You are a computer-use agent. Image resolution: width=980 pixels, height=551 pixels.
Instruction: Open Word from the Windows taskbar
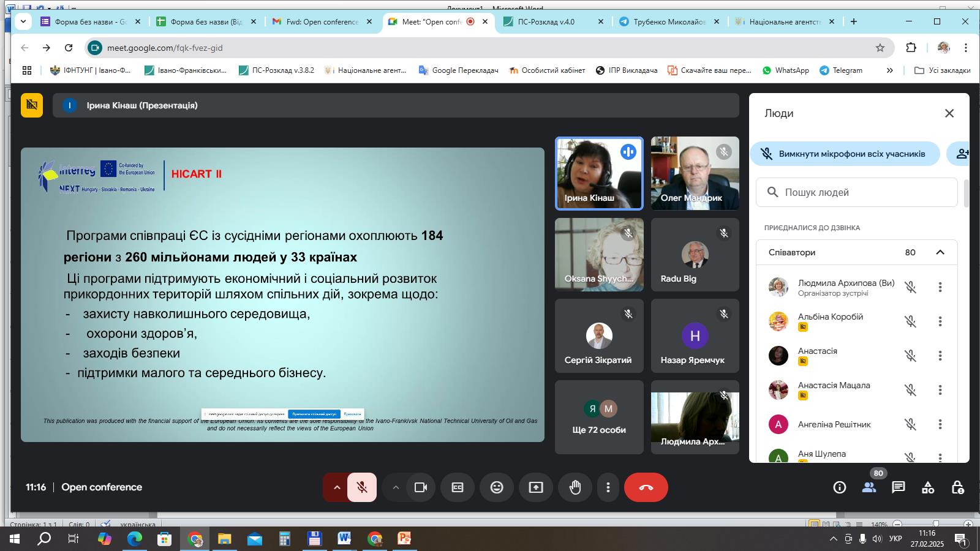pos(344,539)
